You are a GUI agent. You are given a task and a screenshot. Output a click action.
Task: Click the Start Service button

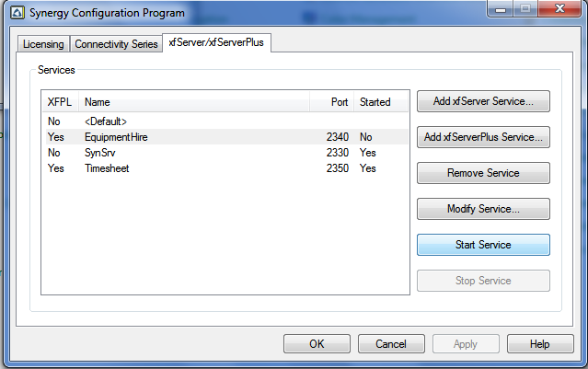click(483, 245)
